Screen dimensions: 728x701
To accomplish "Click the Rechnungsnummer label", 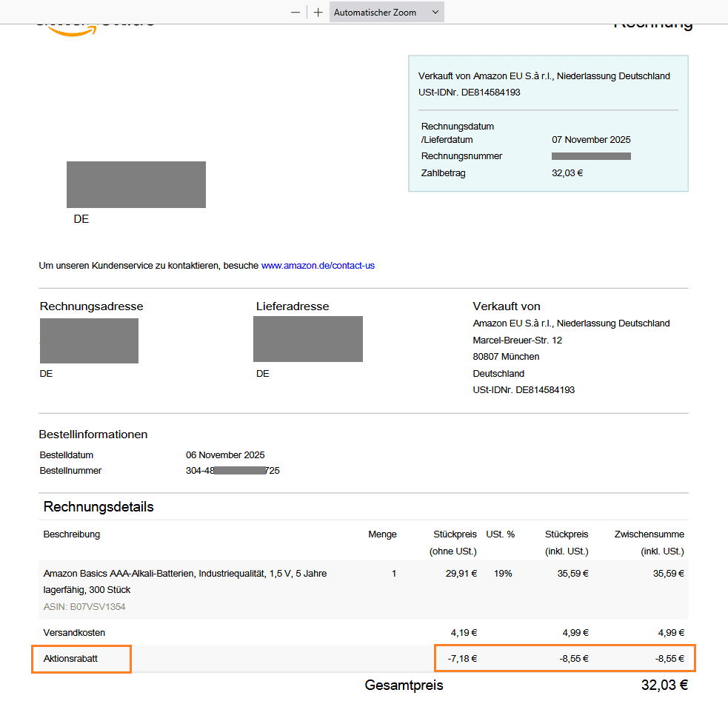I will 461,156.
